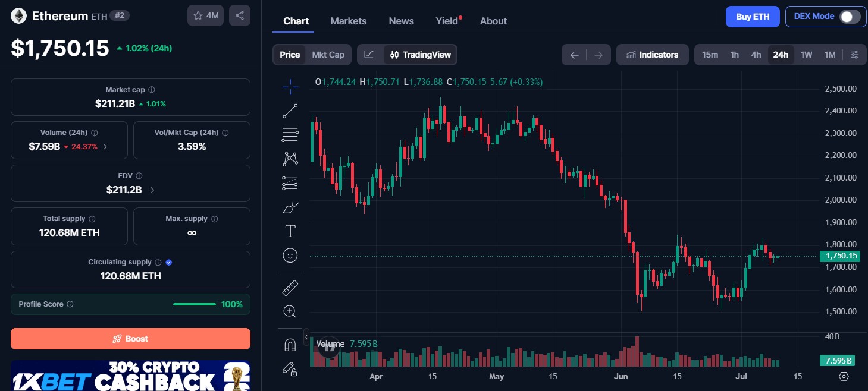This screenshot has width=868, height=391.
Task: Add Ethereum to watchlist via star button
Action: pos(206,15)
